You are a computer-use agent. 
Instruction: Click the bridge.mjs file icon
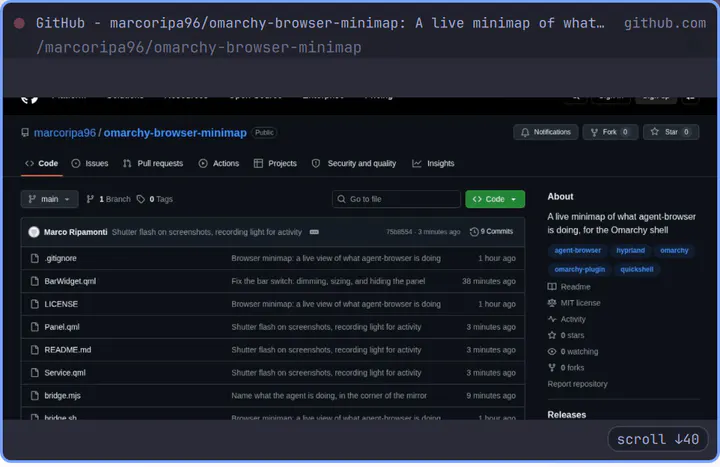click(x=34, y=396)
